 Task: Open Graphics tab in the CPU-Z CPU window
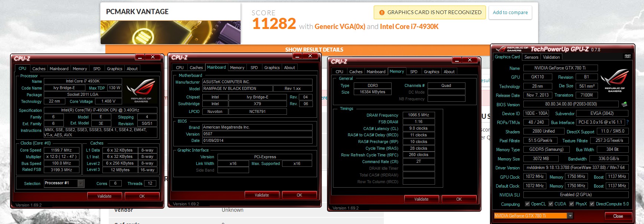point(114,69)
